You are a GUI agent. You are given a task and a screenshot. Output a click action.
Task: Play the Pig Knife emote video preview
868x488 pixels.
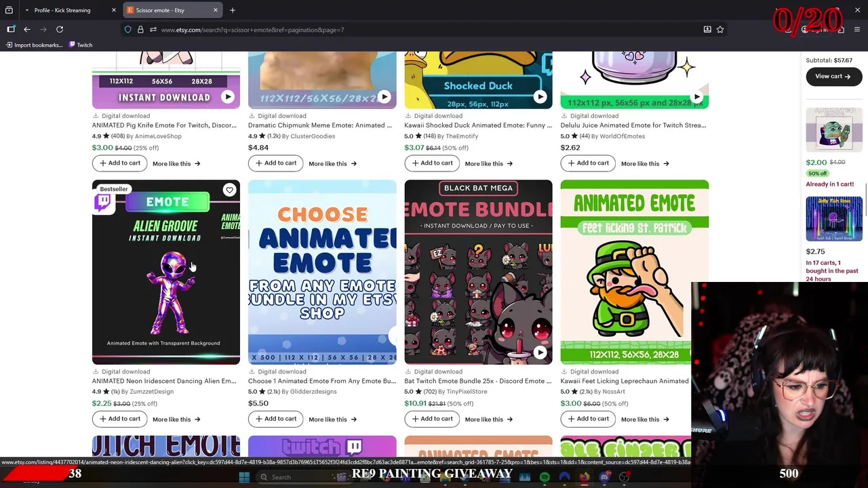pos(228,97)
